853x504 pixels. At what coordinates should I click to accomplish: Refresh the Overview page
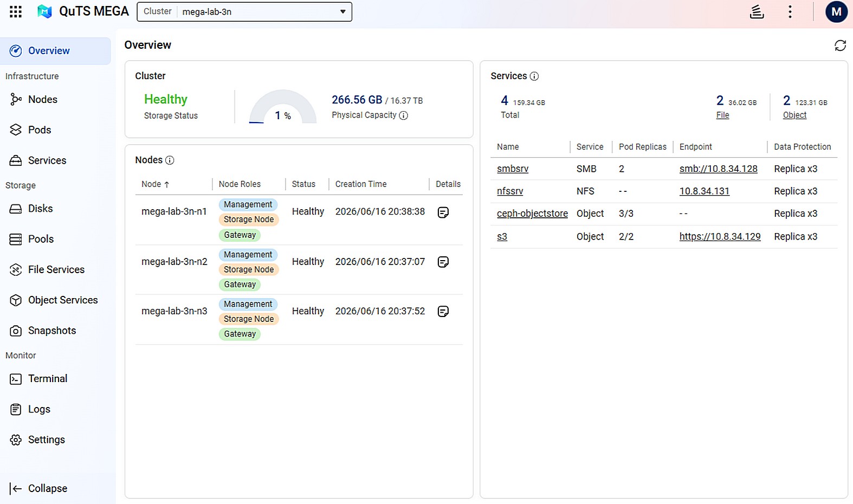840,46
